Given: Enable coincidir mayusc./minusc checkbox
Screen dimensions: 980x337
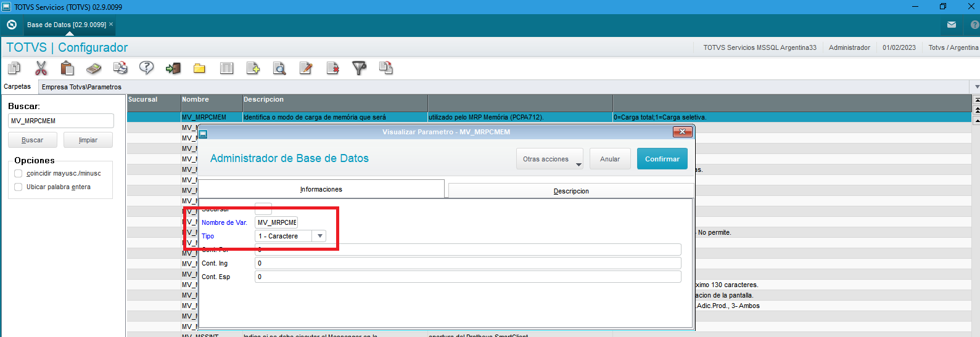Looking at the screenshot, I should pos(19,174).
